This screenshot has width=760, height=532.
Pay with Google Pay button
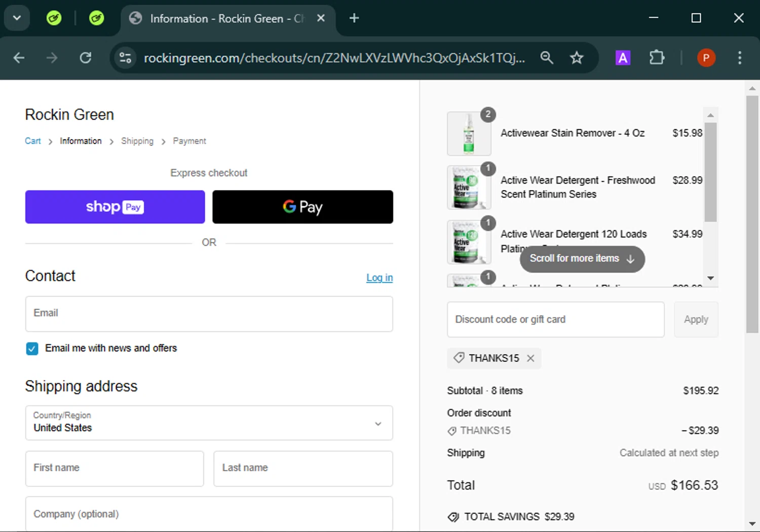tap(302, 207)
